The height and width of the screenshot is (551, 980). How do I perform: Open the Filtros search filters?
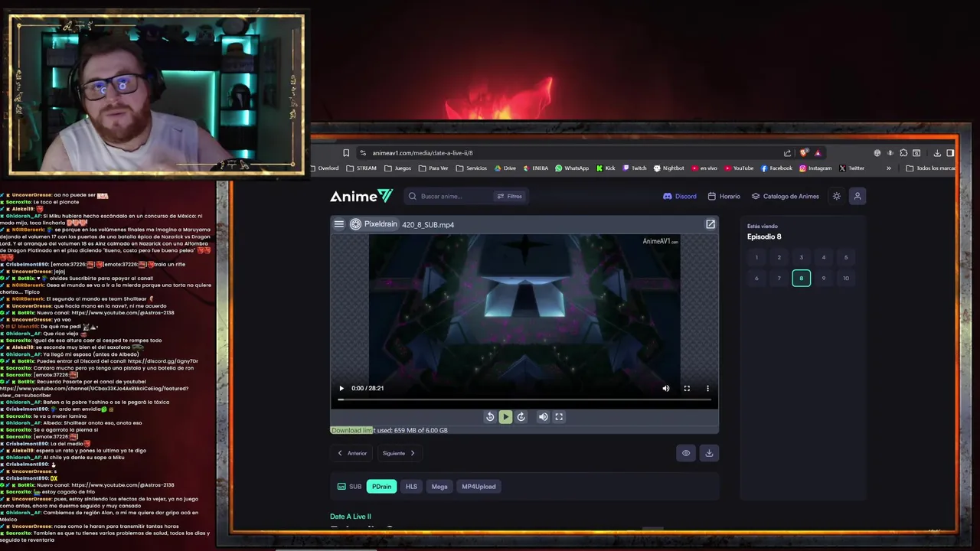point(510,196)
